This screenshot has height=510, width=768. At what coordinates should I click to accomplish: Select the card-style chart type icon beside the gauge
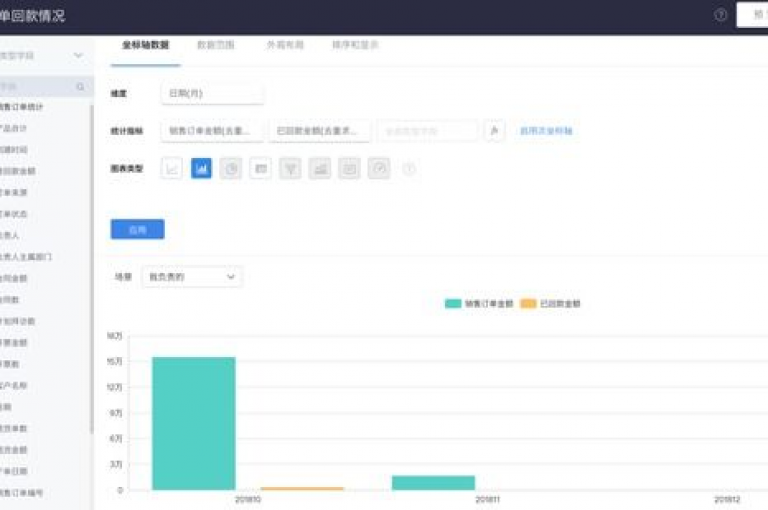(349, 169)
